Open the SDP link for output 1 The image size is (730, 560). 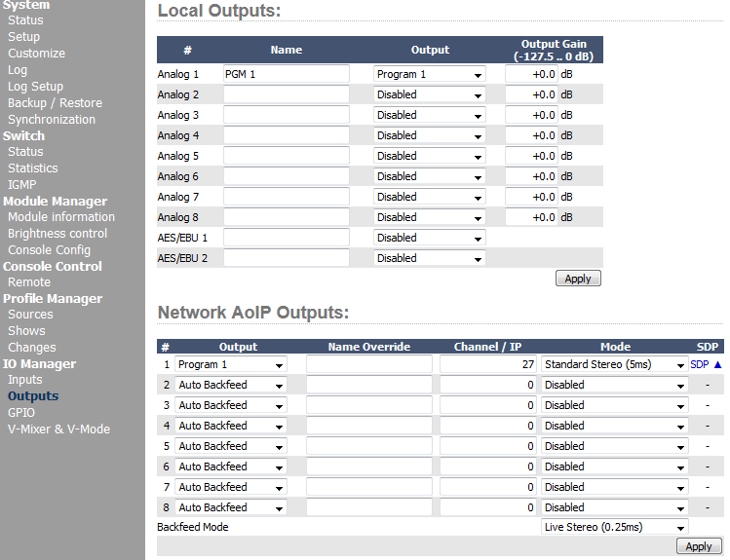tap(699, 364)
